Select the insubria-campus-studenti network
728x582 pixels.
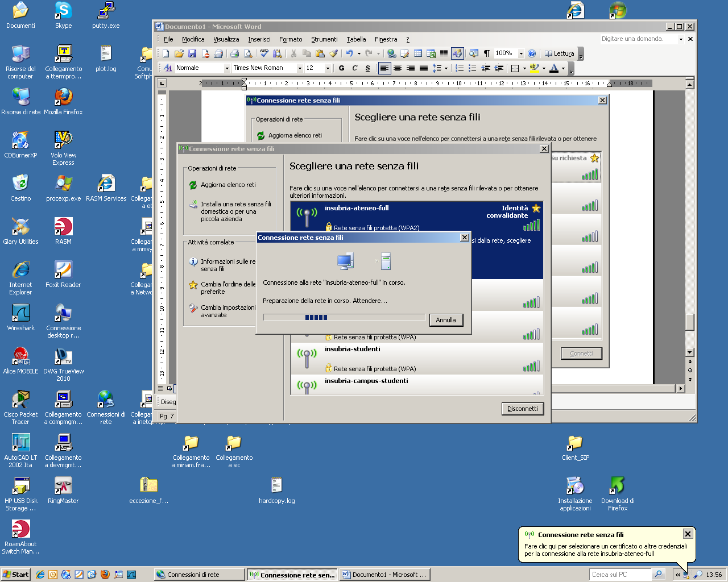(417, 385)
